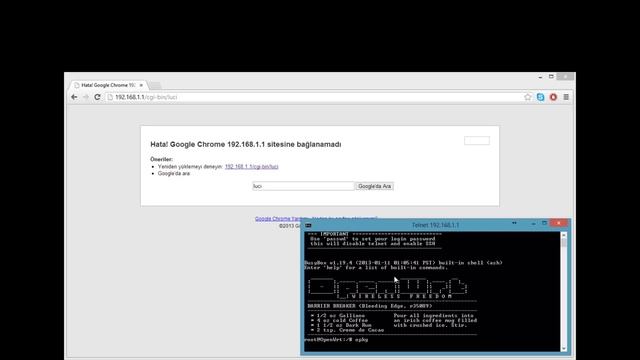
Task: Bookmark the page with the star icon
Action: 528,97
